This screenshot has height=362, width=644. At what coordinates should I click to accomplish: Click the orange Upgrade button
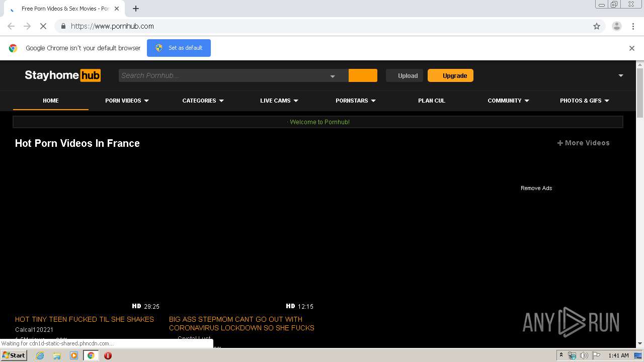coord(450,75)
